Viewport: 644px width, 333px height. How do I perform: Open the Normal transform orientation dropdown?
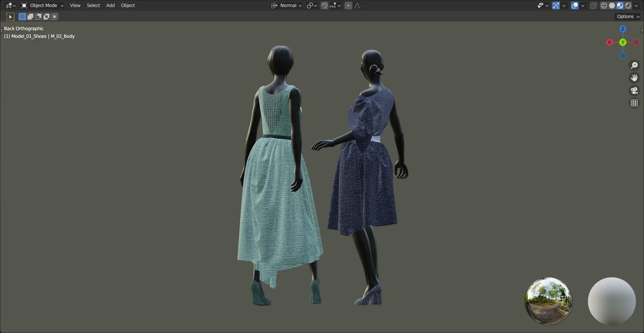click(x=286, y=5)
